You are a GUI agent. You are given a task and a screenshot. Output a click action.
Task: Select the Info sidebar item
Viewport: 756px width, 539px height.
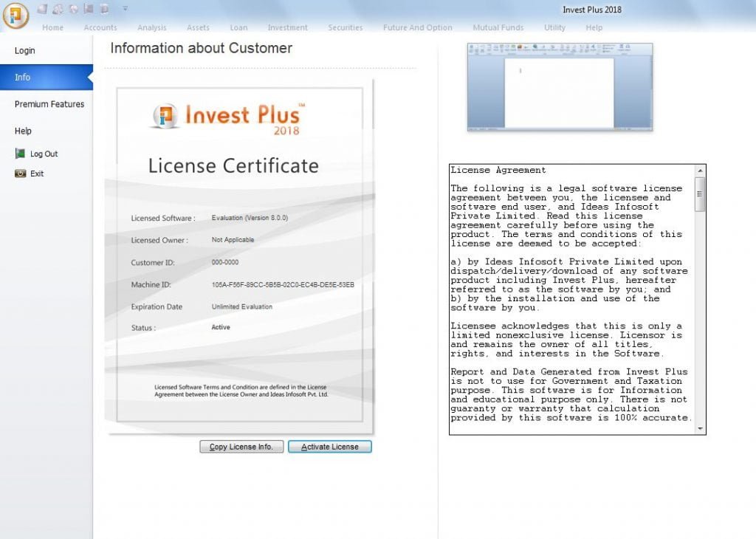pyautogui.click(x=47, y=77)
